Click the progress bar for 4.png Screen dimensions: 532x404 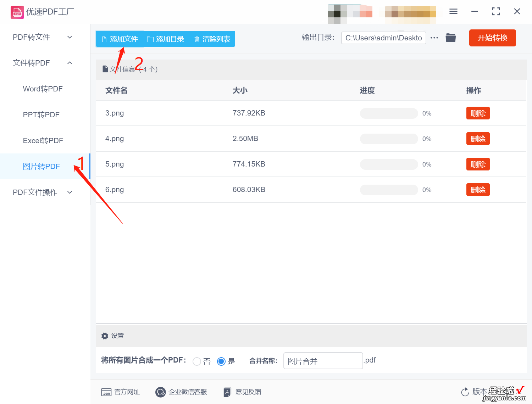coord(389,139)
